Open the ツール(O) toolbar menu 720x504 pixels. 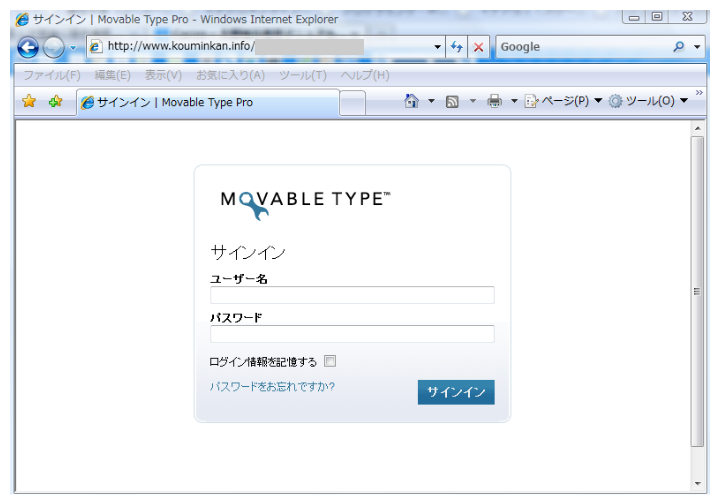[x=648, y=101]
